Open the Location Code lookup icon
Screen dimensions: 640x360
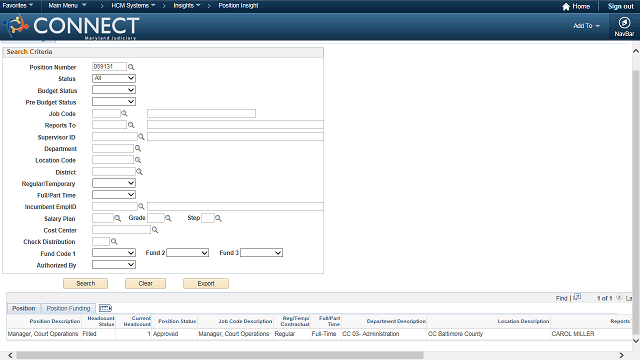(x=138, y=160)
